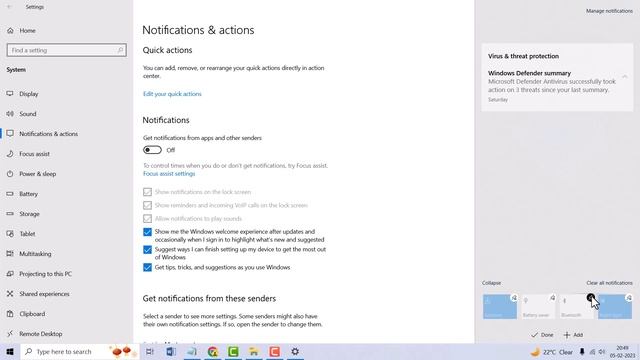Click the 22°C Clear weather widget
This screenshot has height=360, width=640.
tap(551, 352)
